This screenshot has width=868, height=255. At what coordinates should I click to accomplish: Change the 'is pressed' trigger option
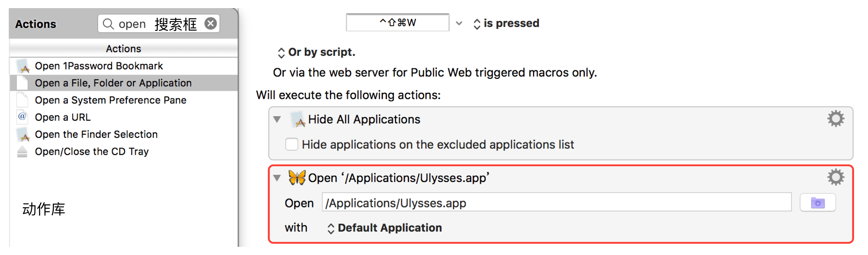(507, 23)
